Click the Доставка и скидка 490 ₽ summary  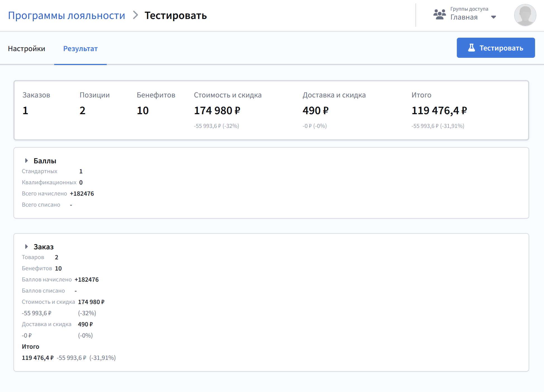(x=315, y=111)
